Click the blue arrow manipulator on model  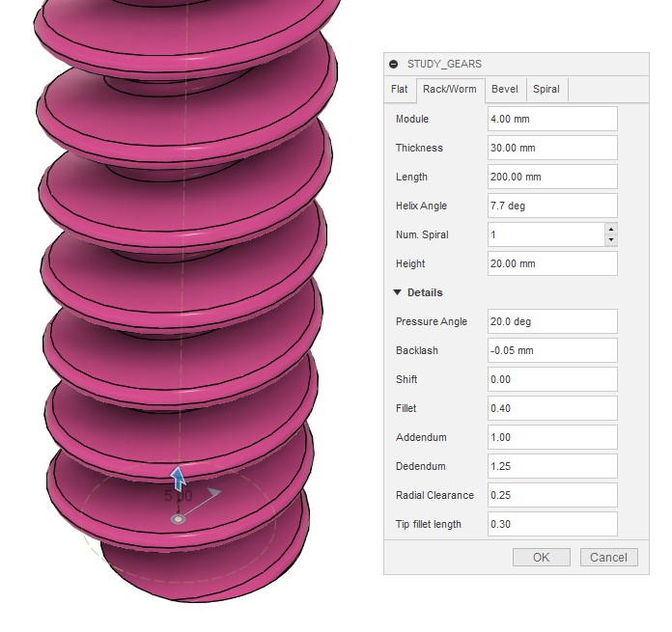click(178, 476)
